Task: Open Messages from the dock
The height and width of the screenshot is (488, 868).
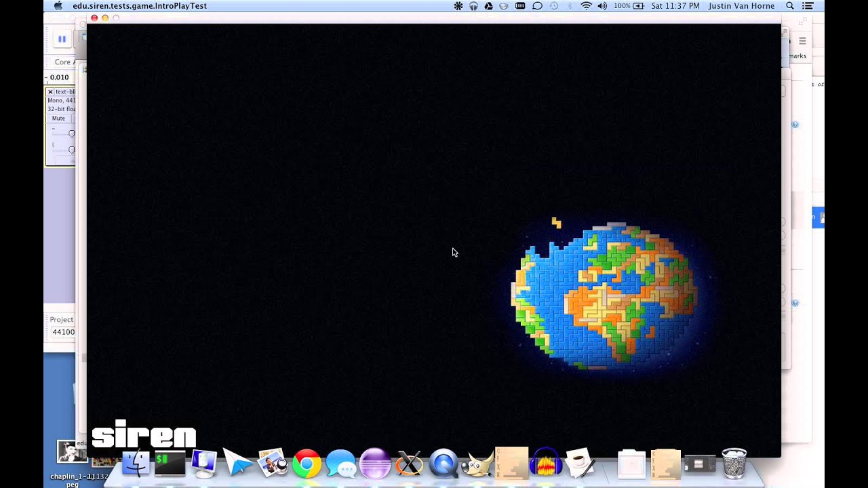Action: (340, 464)
